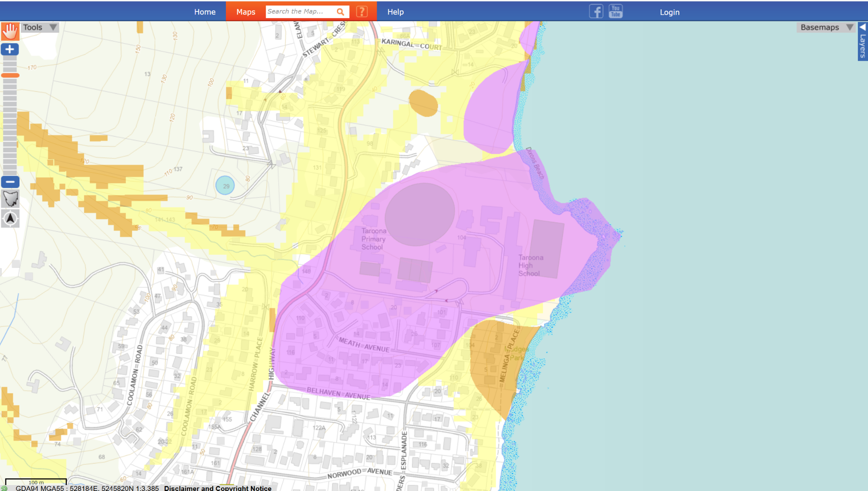868x491 pixels.
Task: Click the GDA94 MGA55 coordinate readout
Action: tap(87, 488)
